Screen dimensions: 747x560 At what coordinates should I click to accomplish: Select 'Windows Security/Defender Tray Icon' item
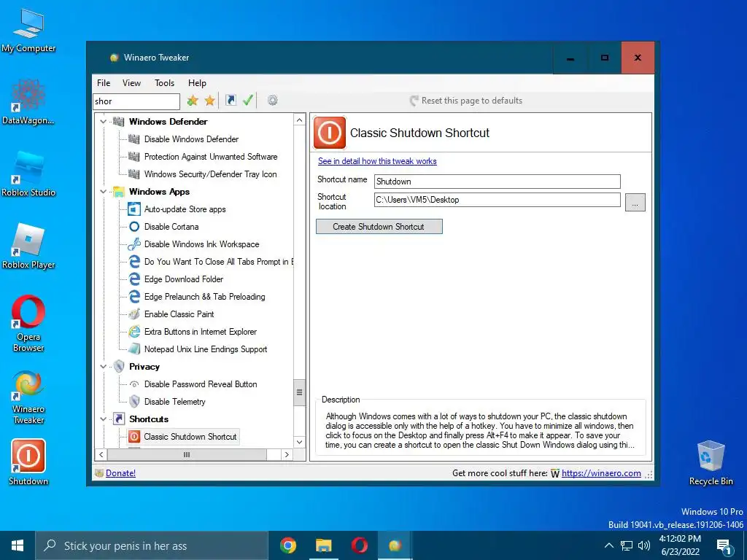(x=211, y=174)
